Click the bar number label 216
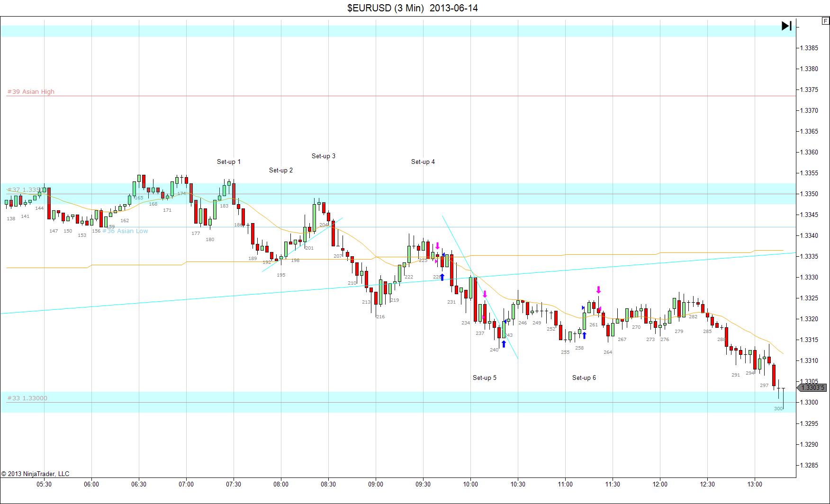 (380, 316)
